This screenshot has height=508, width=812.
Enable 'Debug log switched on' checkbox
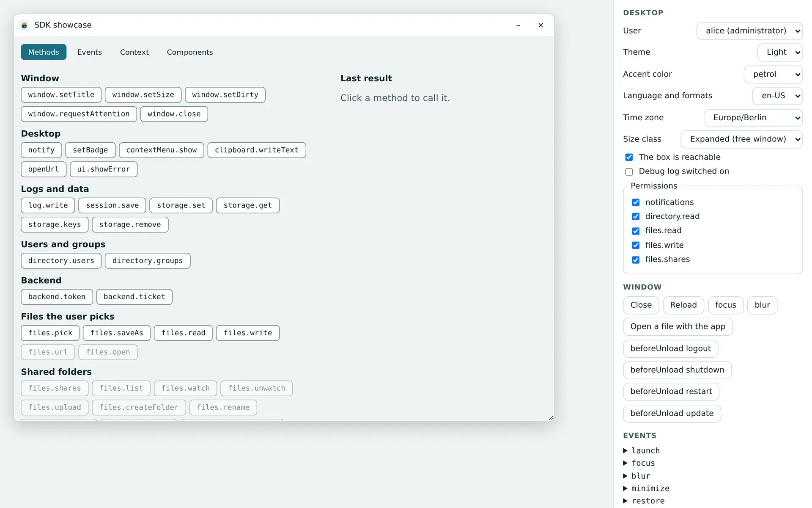click(629, 171)
